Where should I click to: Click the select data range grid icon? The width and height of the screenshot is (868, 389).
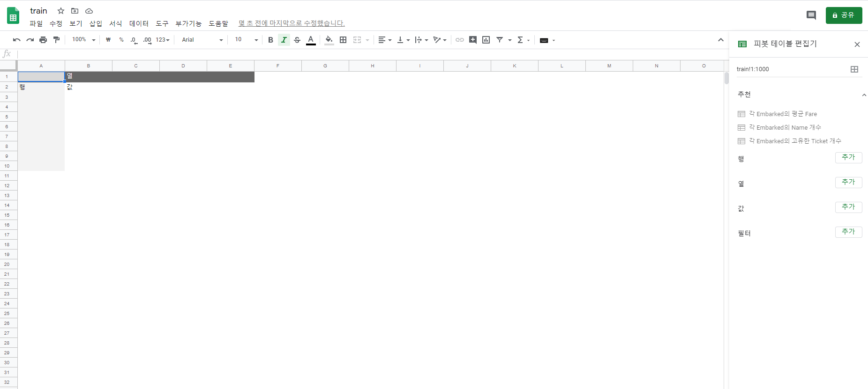pyautogui.click(x=854, y=69)
